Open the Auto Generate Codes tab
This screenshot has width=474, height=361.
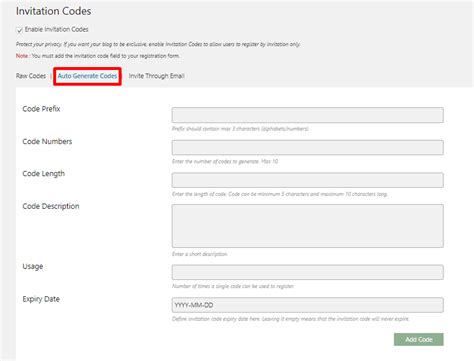point(87,76)
